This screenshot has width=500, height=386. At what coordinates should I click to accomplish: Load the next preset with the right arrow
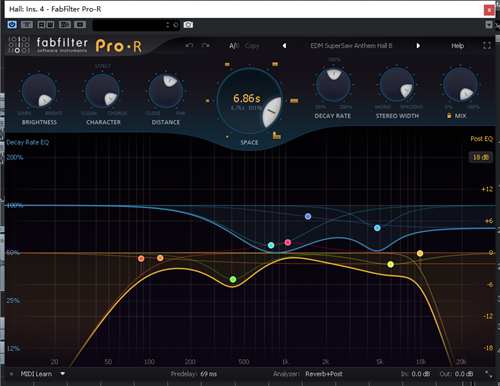418,46
